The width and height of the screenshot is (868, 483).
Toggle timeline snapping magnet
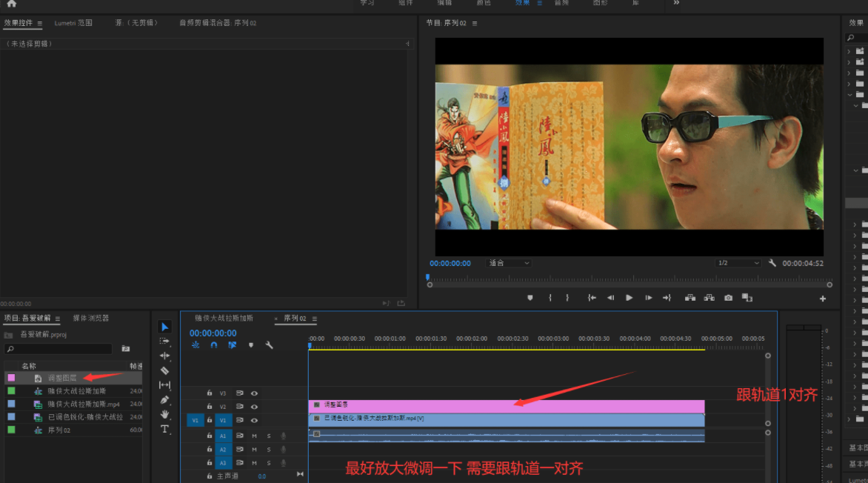214,345
